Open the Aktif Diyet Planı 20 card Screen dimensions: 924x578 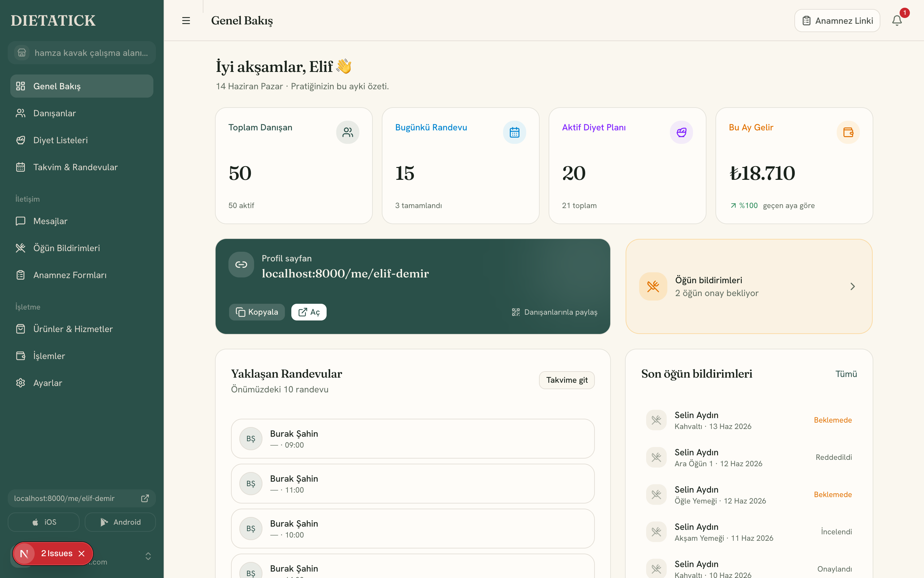click(x=627, y=165)
